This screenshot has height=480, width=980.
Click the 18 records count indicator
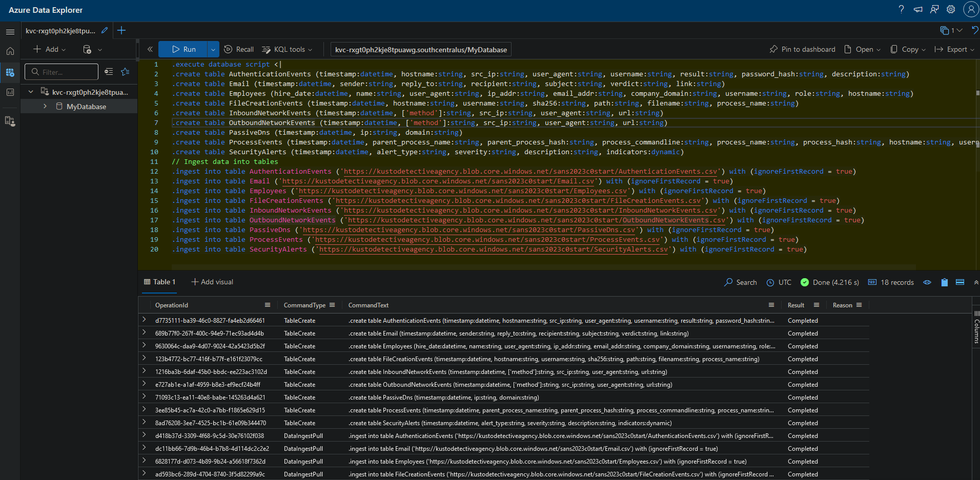point(891,282)
